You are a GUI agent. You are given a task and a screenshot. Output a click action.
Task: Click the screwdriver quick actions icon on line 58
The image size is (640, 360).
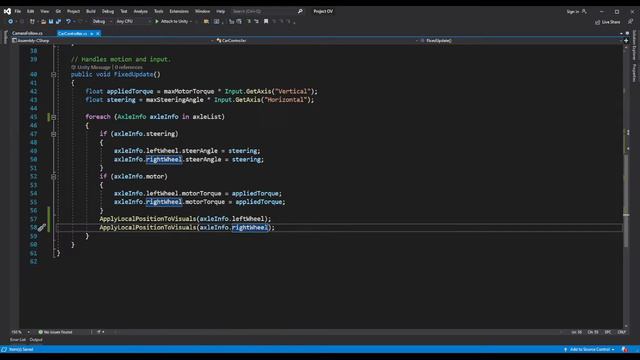pyautogui.click(x=42, y=228)
